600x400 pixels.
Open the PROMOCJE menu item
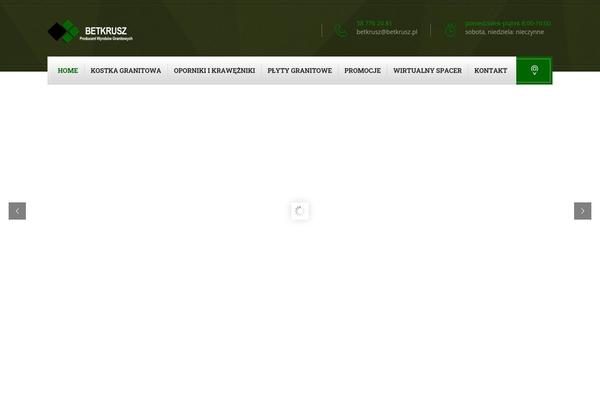point(362,70)
